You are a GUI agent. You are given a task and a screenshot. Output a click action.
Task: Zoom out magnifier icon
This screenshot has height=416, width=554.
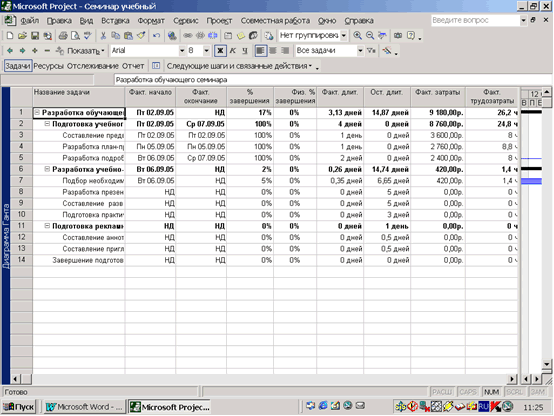[370, 36]
